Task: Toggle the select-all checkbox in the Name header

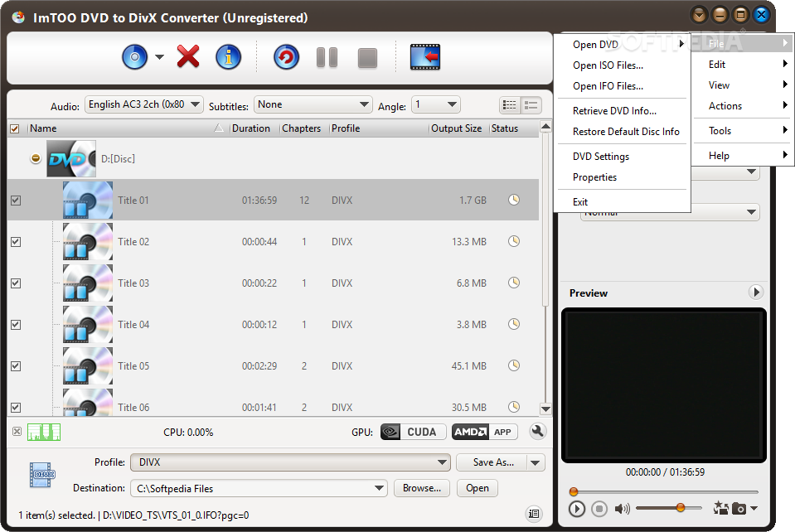Action: pyautogui.click(x=15, y=128)
